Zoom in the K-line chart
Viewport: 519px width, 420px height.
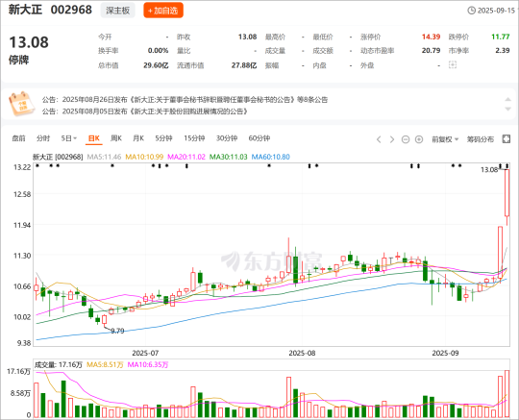pyautogui.click(x=419, y=139)
